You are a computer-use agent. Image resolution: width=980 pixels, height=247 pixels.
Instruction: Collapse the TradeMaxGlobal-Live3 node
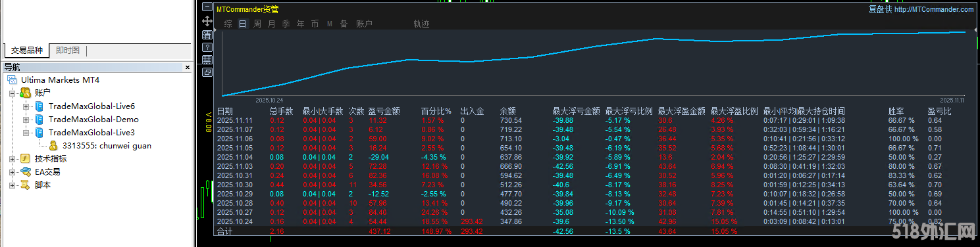pos(26,133)
